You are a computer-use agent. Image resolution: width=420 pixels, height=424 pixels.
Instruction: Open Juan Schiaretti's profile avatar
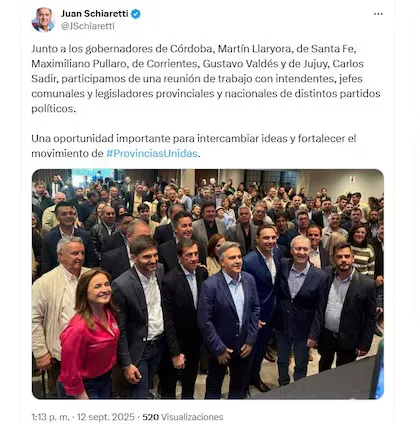pos(43,19)
